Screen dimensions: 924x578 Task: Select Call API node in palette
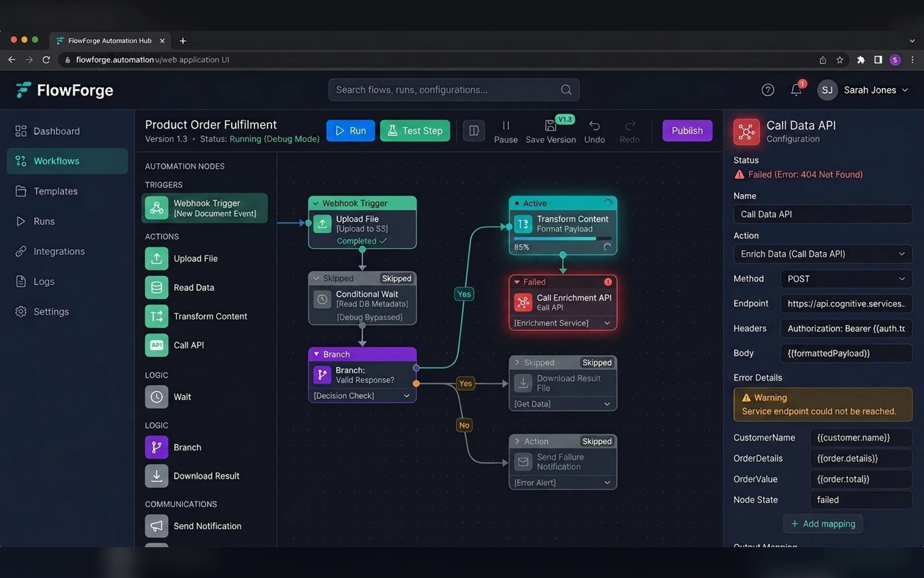(x=204, y=345)
